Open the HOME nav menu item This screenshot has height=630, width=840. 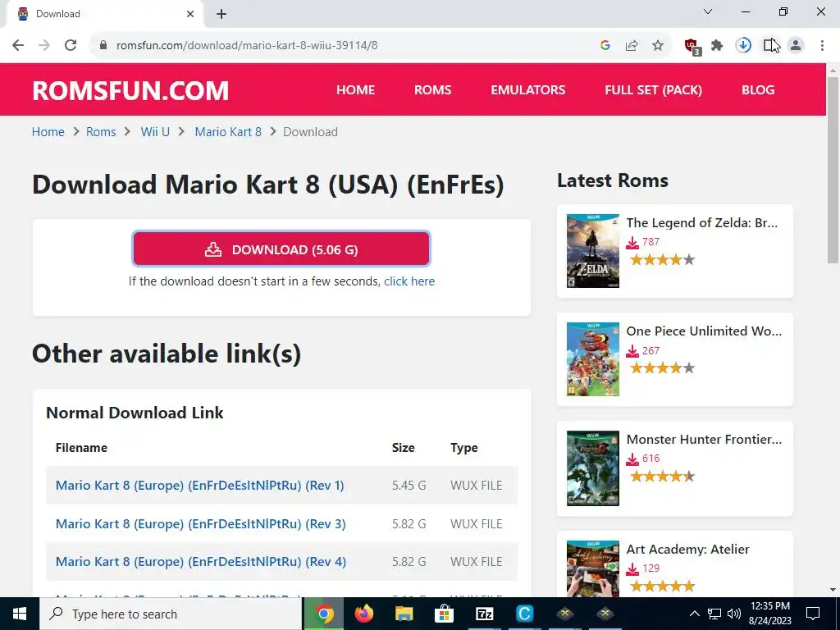[356, 90]
